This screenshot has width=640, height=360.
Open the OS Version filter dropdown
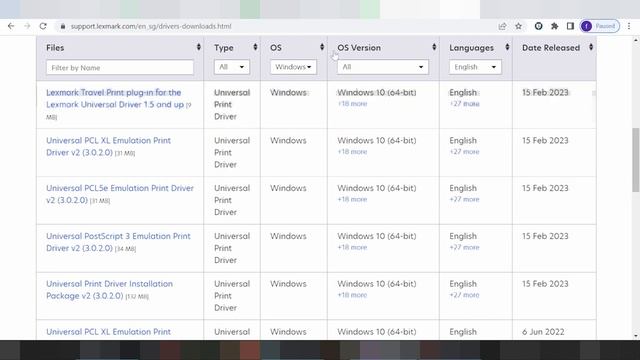[382, 67]
